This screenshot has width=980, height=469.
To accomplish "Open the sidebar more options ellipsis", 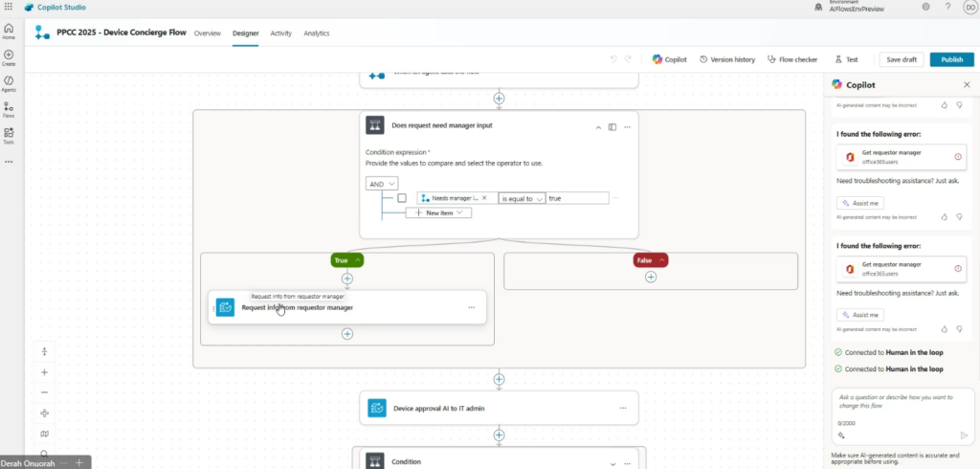I will [9, 162].
